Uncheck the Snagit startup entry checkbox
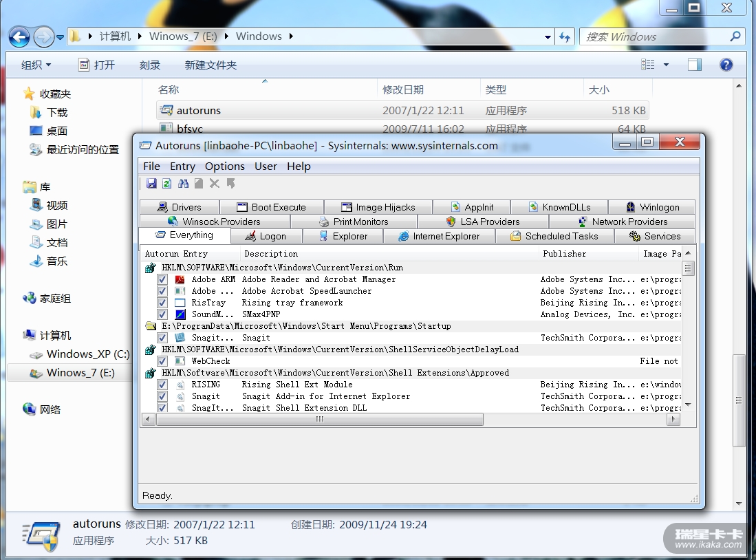This screenshot has width=756, height=560. [x=162, y=338]
